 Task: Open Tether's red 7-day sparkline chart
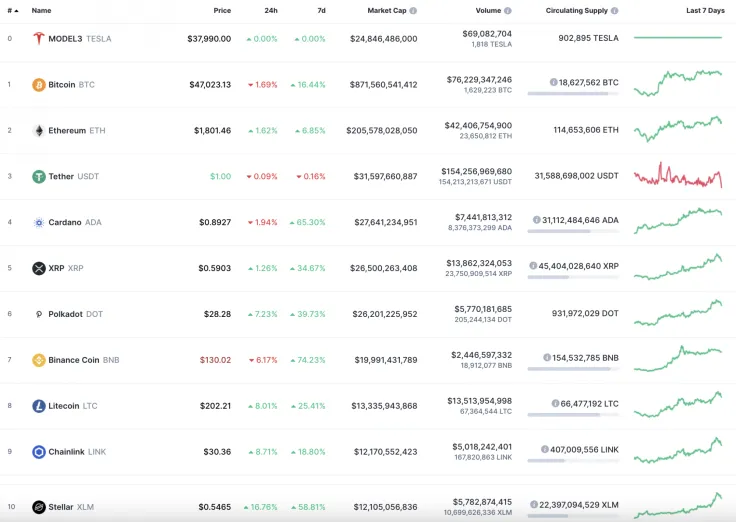(x=678, y=175)
